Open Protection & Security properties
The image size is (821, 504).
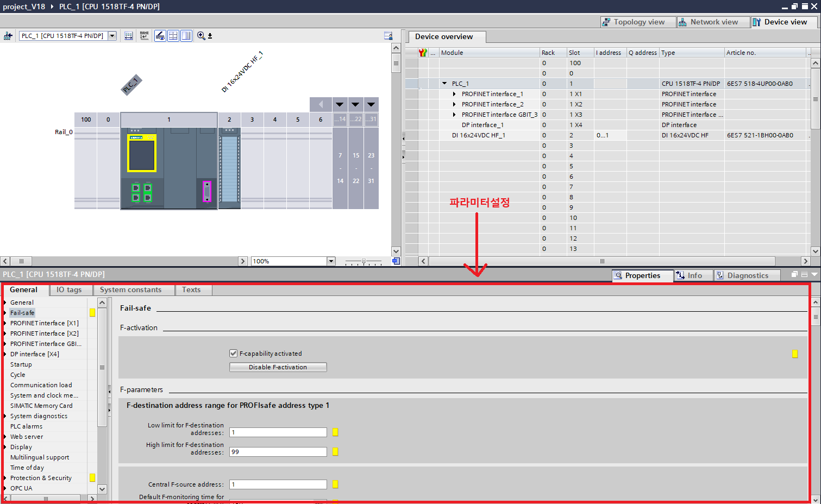tap(41, 478)
